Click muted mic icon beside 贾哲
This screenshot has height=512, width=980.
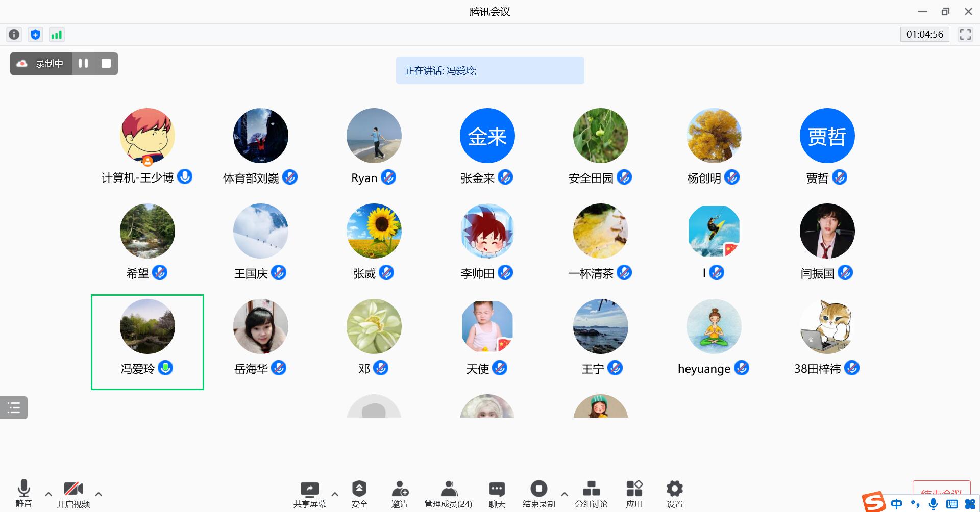click(x=840, y=177)
